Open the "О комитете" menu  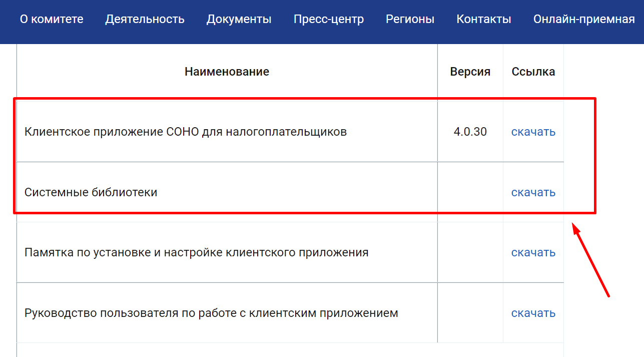52,20
